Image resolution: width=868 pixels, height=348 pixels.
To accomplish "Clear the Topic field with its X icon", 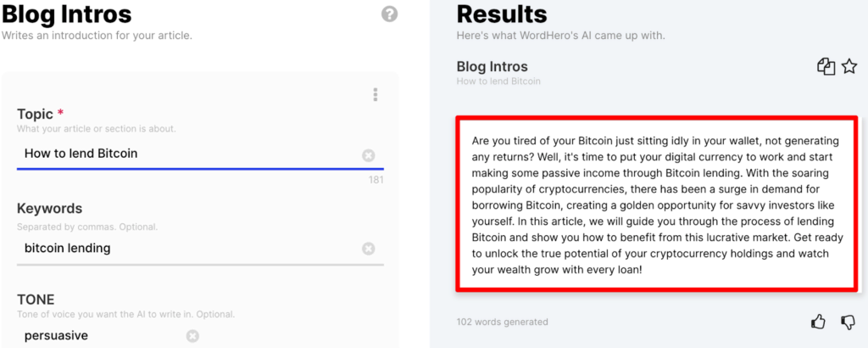I will click(368, 155).
